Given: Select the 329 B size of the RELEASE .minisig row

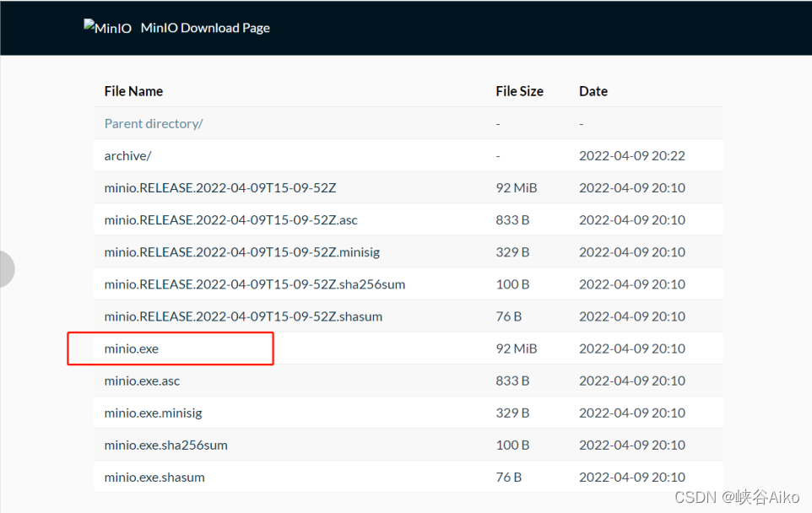Looking at the screenshot, I should click(x=512, y=252).
